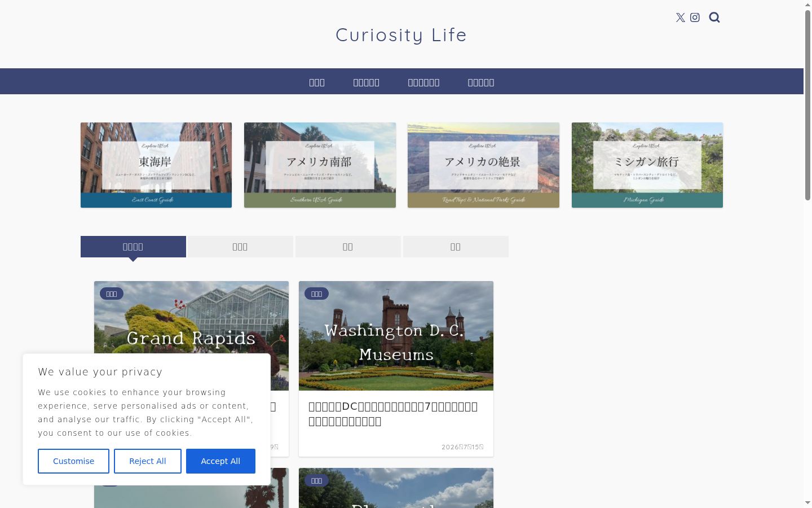
Task: Open the Washington D.C. Museums article thumbnail
Action: (396, 336)
